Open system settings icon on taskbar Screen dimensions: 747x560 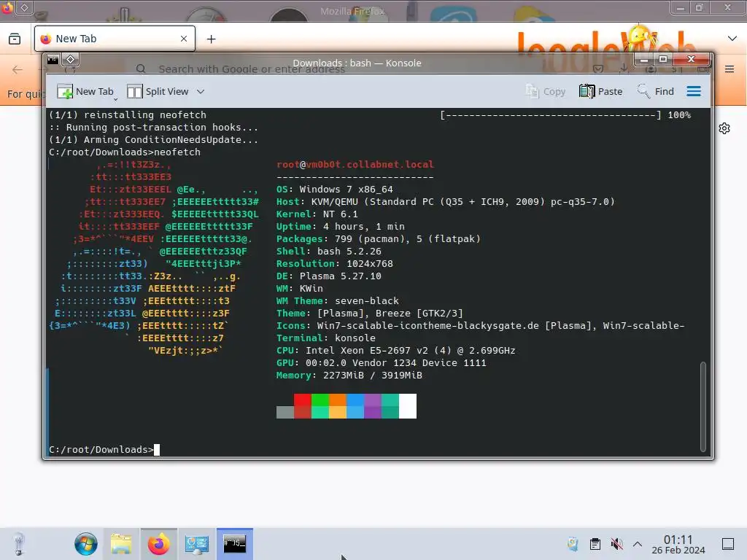(x=197, y=543)
